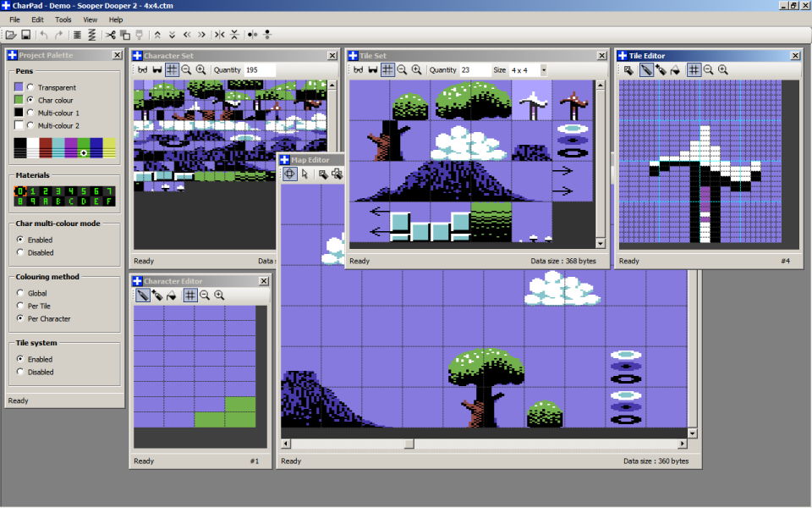The width and height of the screenshot is (812, 508).
Task: Toggle the grid in Tile Set window
Action: pos(387,70)
